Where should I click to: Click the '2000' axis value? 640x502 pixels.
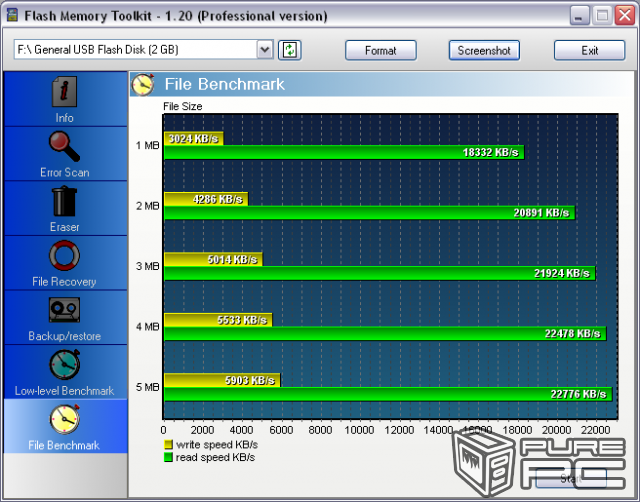(202, 430)
